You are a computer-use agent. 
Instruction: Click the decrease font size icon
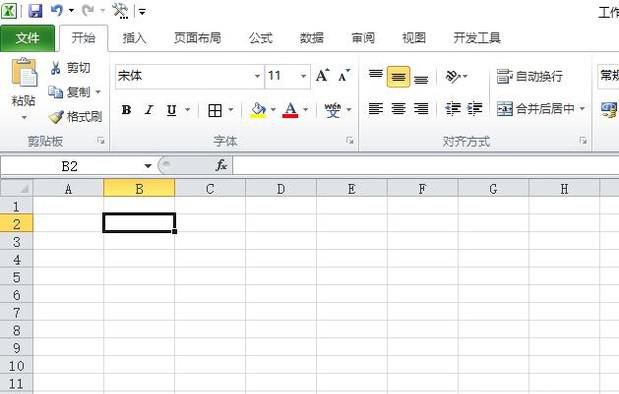[x=343, y=75]
